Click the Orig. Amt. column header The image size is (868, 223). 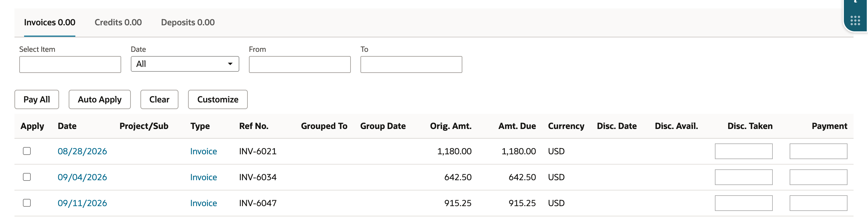(451, 126)
